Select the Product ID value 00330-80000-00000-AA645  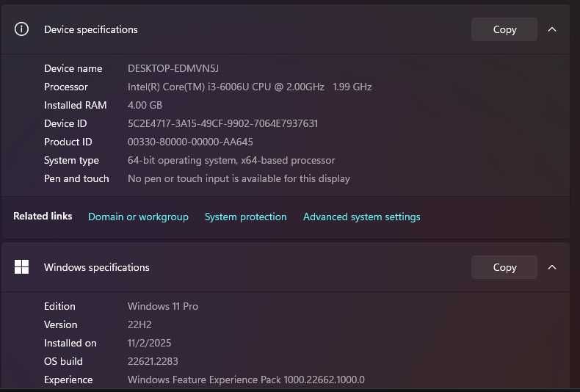[190, 142]
